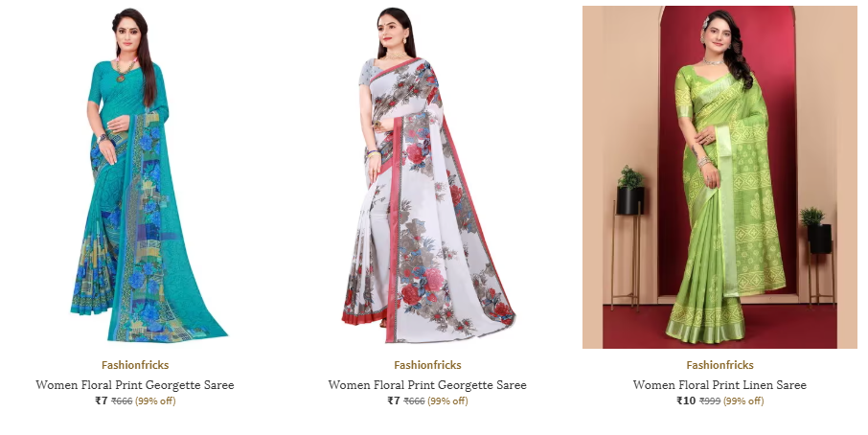Click Fashionfricks brand under the green saree

720,365
